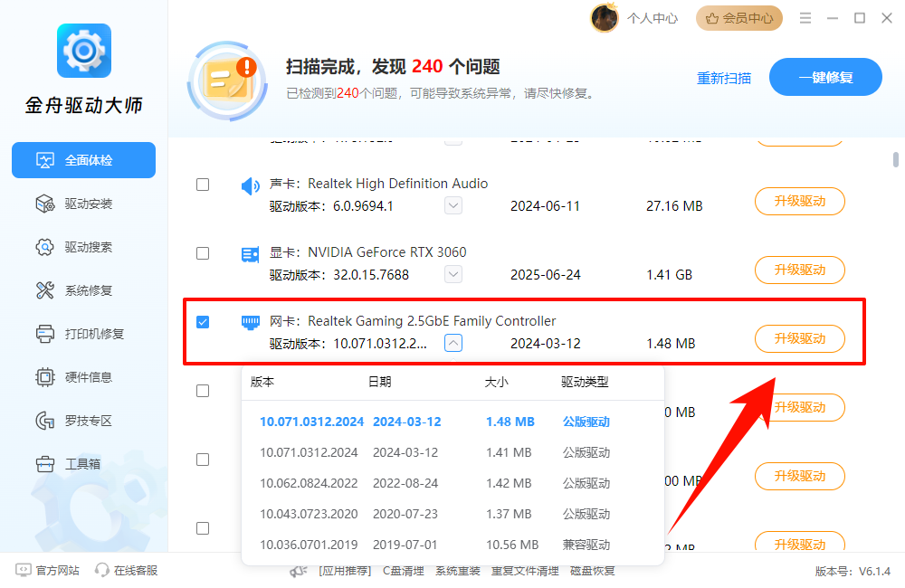Image resolution: width=905 pixels, height=588 pixels.
Task: Uncheck the Realtek Gaming 2.5GbE Family Controller
Action: [x=202, y=321]
